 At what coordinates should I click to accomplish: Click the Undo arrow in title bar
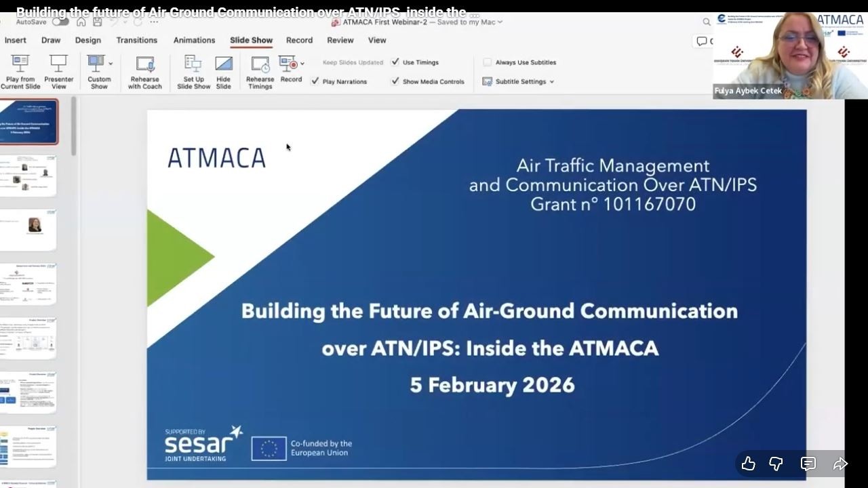pyautogui.click(x=114, y=22)
